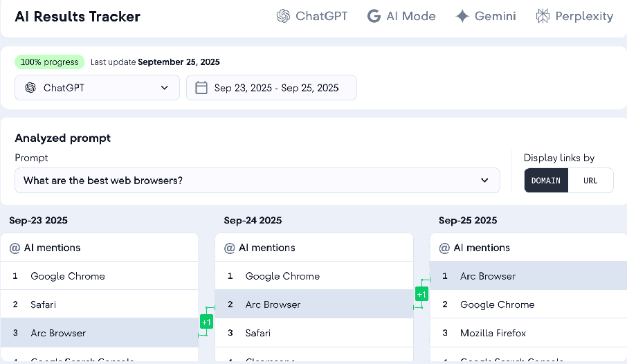
Task: Click the @ icon in Sep-24 AI mentions
Action: pos(230,248)
